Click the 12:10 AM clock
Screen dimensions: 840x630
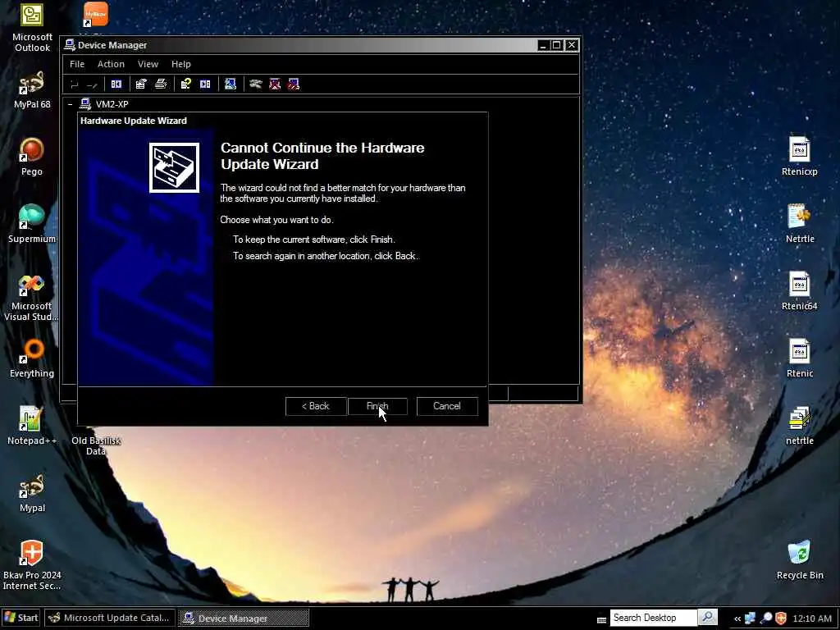pyautogui.click(x=812, y=619)
